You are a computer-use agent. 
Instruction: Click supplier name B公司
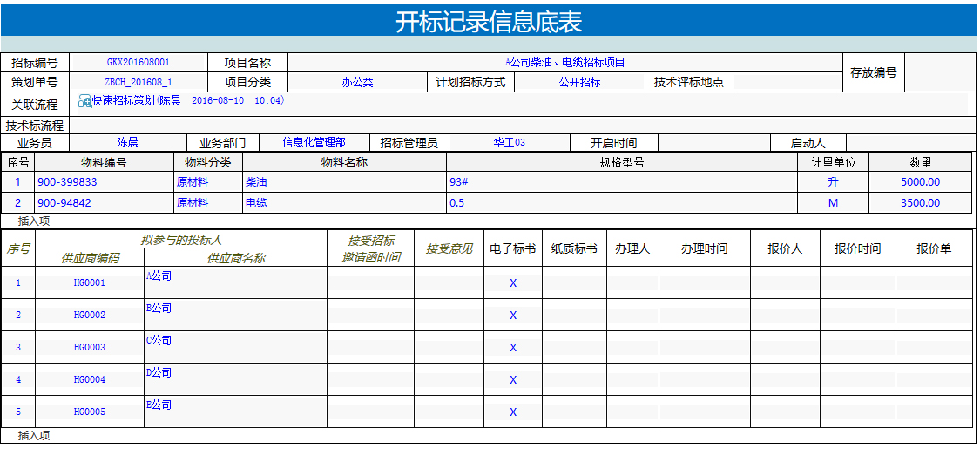coord(159,309)
